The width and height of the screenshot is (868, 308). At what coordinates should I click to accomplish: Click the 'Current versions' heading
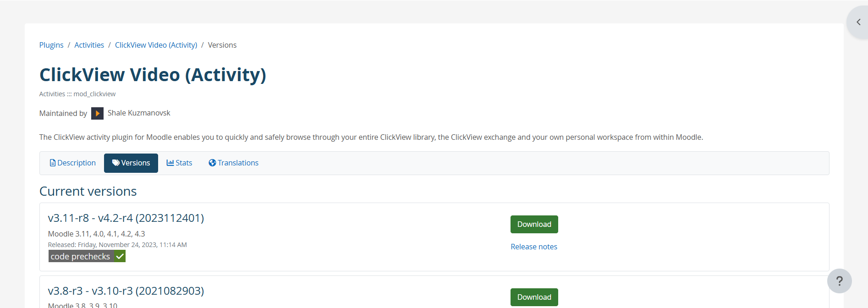tap(88, 191)
